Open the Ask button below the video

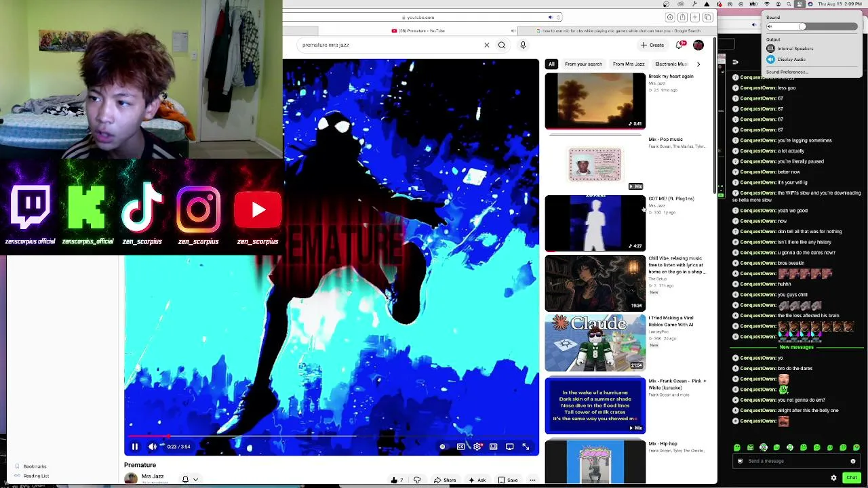click(x=477, y=480)
